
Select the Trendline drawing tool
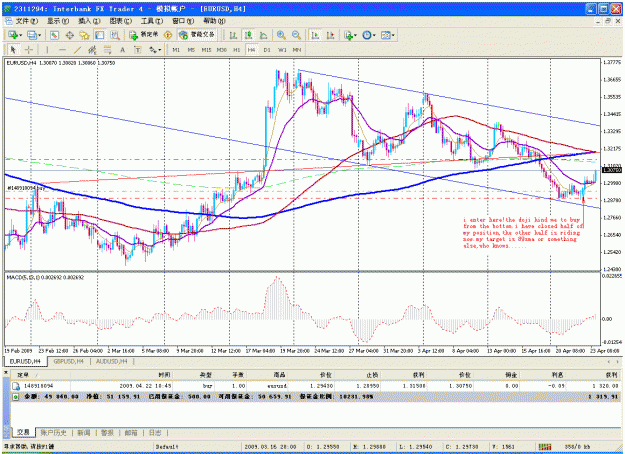coord(77,50)
